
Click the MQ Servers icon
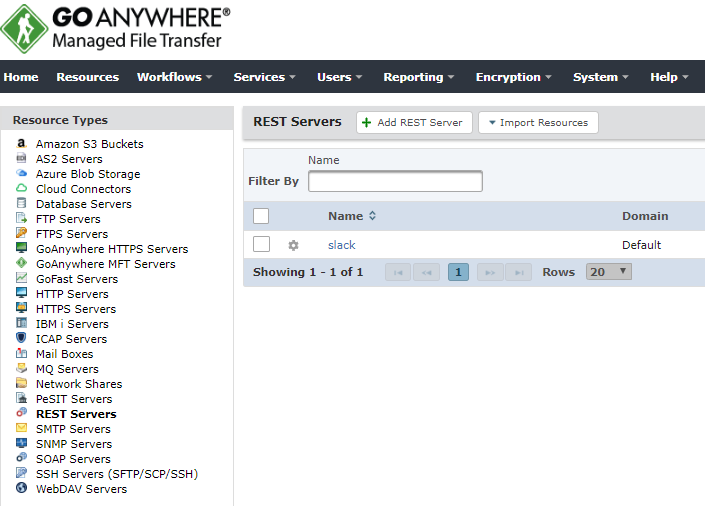pos(21,368)
